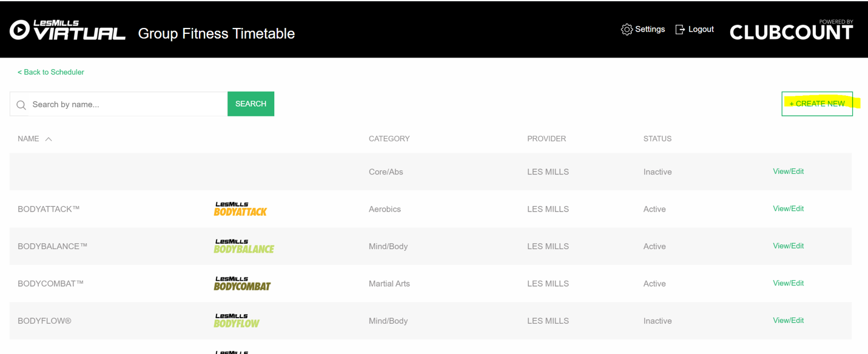Click the + CREATE NEW button
This screenshot has width=868, height=354.
(817, 104)
